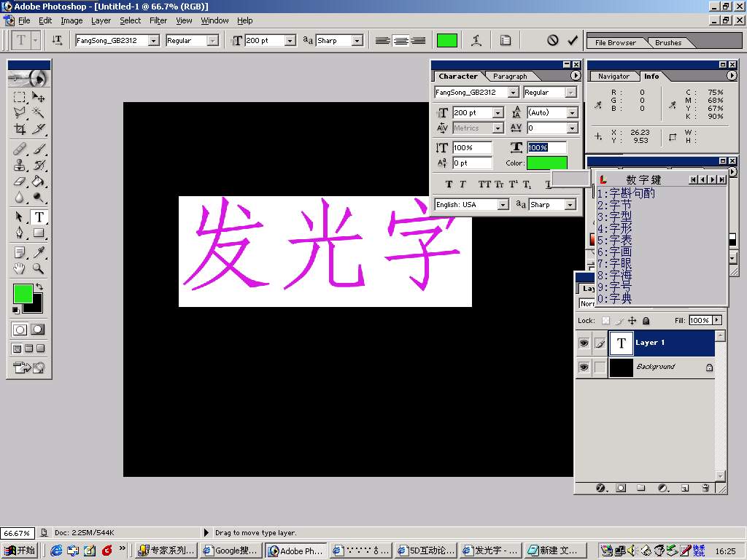Image resolution: width=747 pixels, height=560 pixels.
Task: Select the Zoom magnifier tool
Action: pos(39,268)
